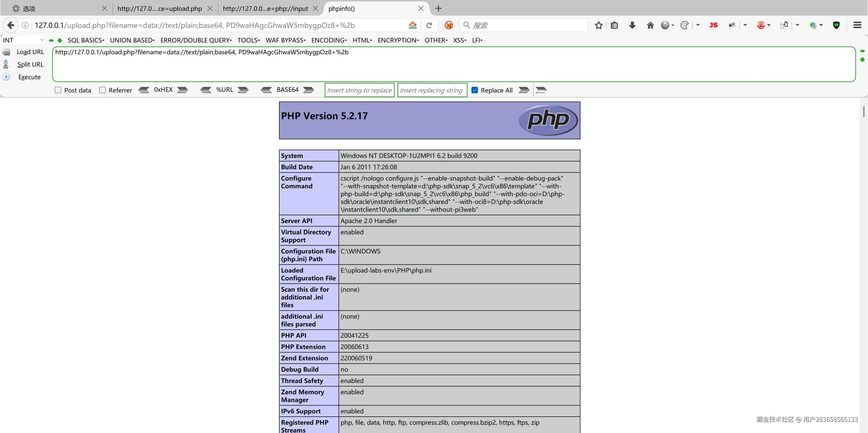Image resolution: width=868 pixels, height=433 pixels.
Task: Expand the WAF BYPASS menu
Action: coord(285,40)
